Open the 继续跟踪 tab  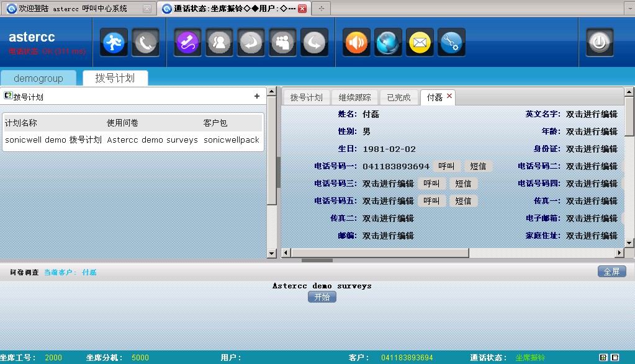(354, 97)
